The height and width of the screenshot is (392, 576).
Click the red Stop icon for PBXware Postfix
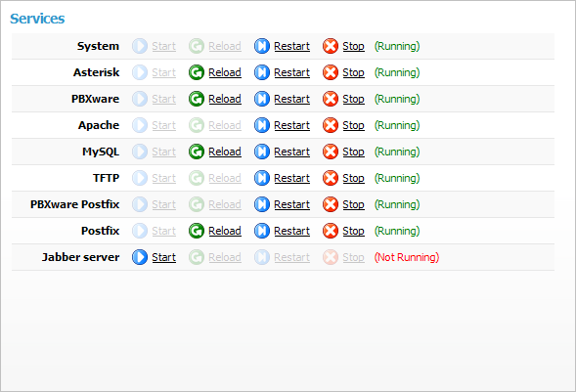[x=331, y=205]
